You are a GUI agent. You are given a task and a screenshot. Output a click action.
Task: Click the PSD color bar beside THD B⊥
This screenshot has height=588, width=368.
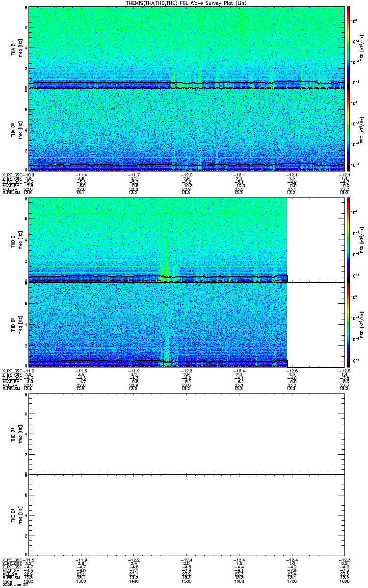[x=348, y=240]
